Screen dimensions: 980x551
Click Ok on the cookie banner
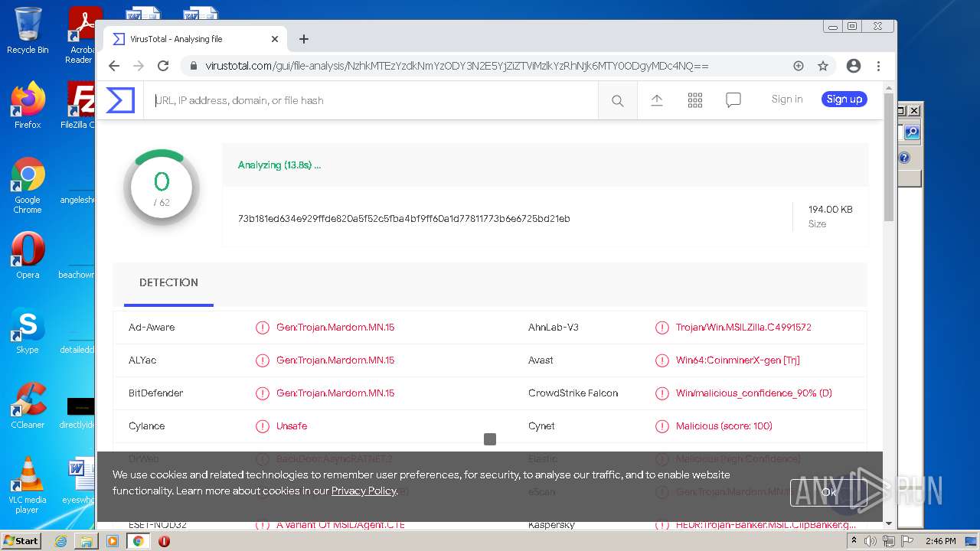[829, 492]
